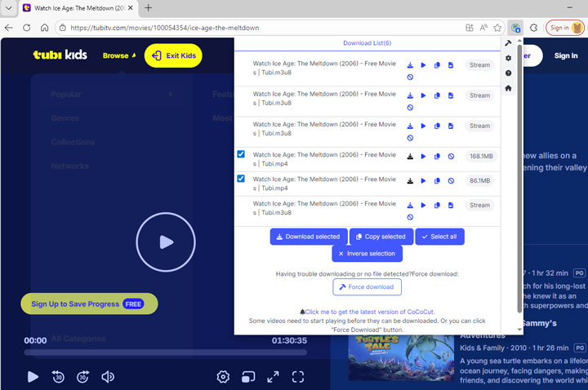Download the 86.1MB mp4 file
Viewport: 588px width, 390px height.
[410, 181]
